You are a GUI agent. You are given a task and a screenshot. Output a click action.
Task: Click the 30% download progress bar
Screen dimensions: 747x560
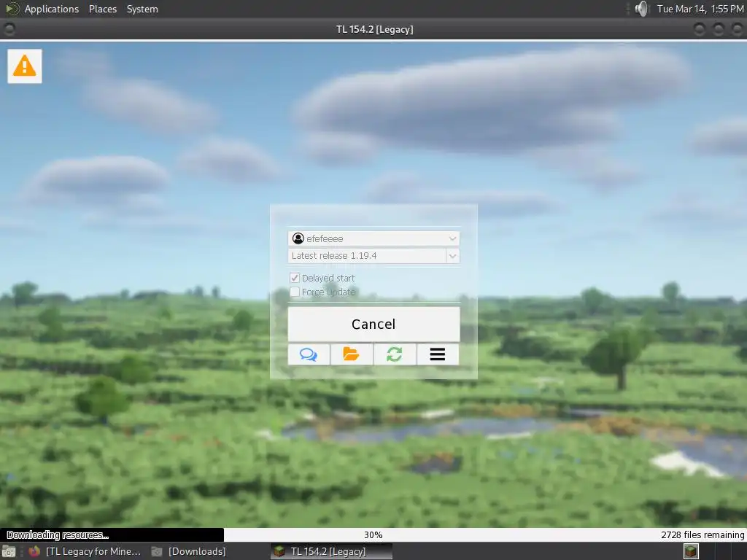tap(373, 534)
